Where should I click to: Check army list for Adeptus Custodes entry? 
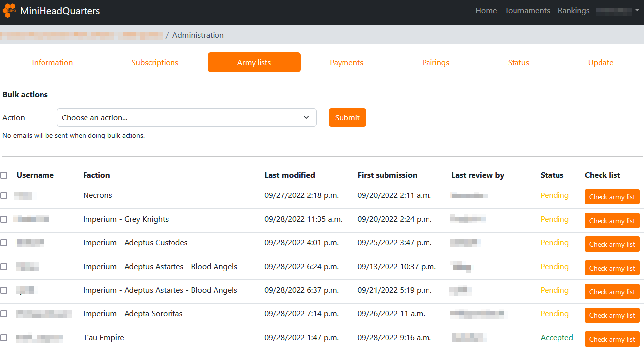coord(611,244)
